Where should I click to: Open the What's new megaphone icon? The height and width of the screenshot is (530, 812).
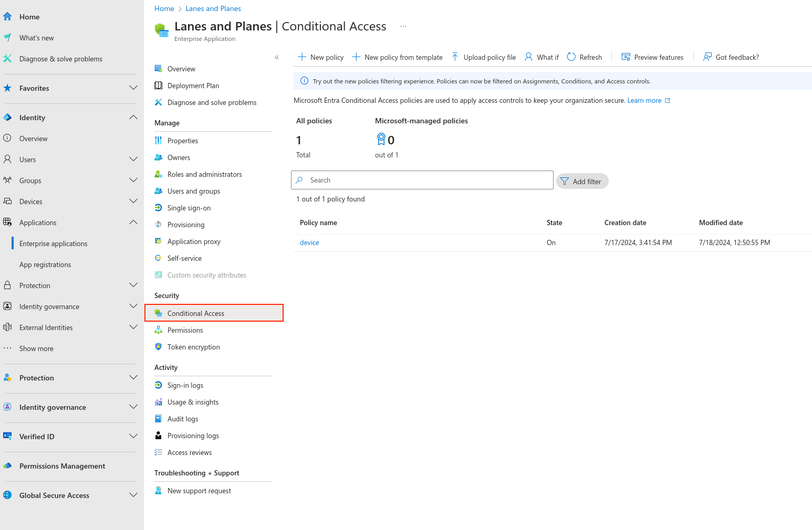(x=7, y=38)
